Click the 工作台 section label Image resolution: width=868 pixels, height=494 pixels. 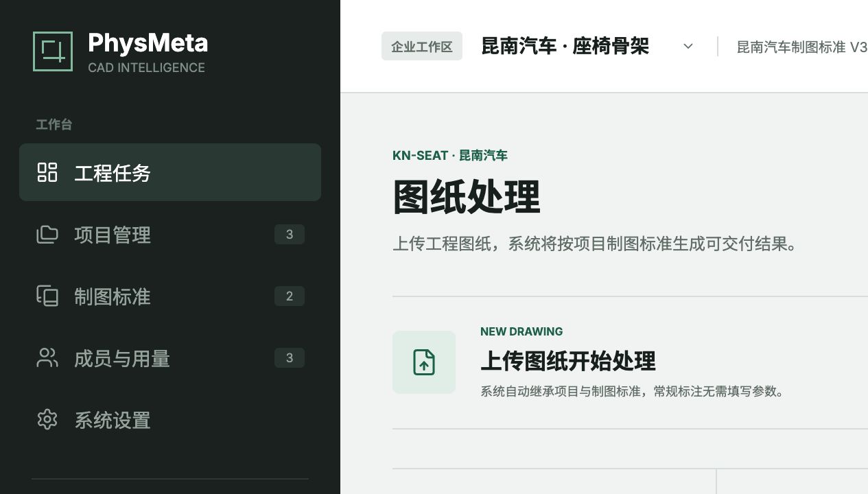[54, 125]
